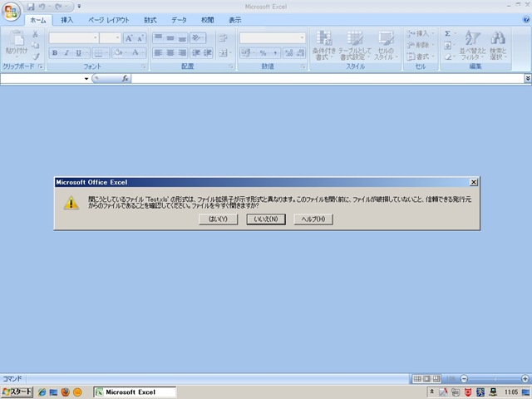Click the Format Painter brush icon
The image size is (532, 399).
[35, 56]
